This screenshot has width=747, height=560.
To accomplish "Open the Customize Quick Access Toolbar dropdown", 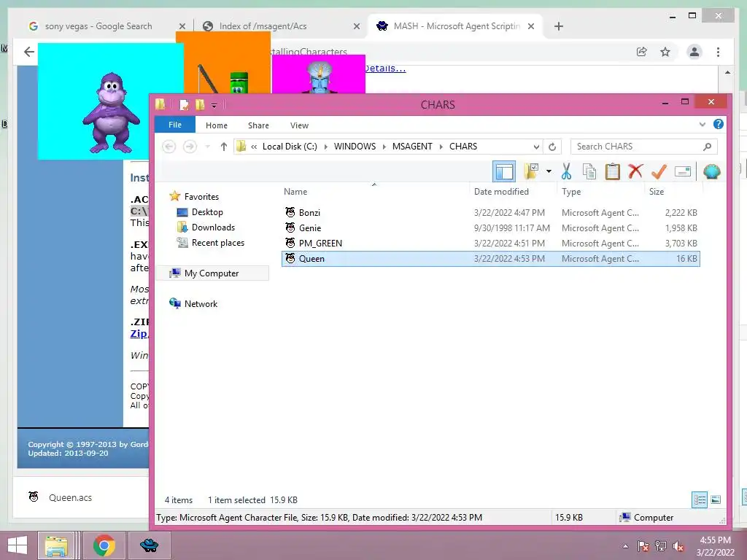I will (214, 105).
